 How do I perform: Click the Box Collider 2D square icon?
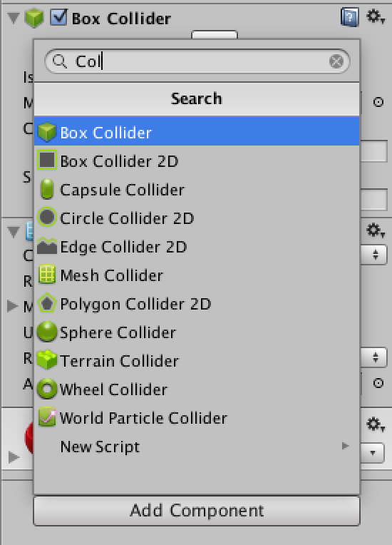coord(47,161)
